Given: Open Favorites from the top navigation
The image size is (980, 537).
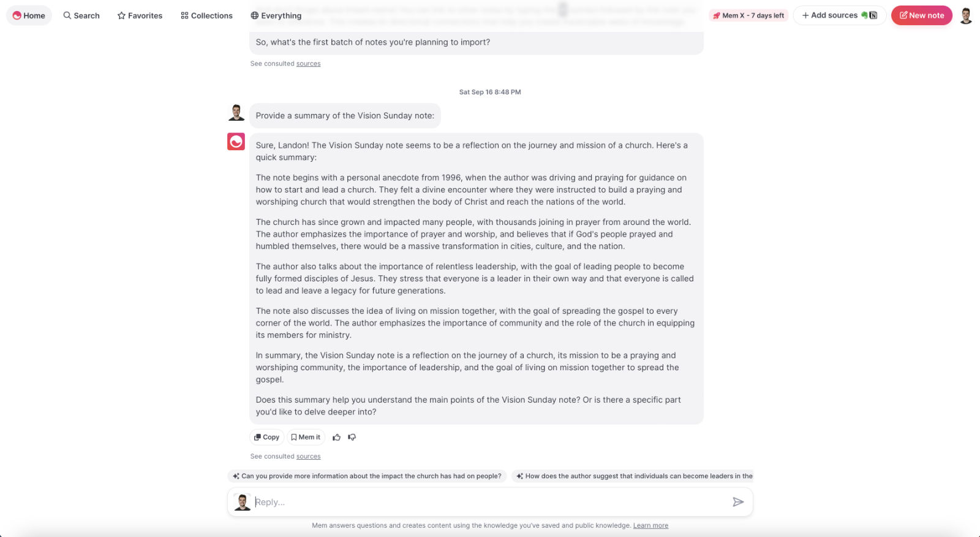Looking at the screenshot, I should (140, 15).
